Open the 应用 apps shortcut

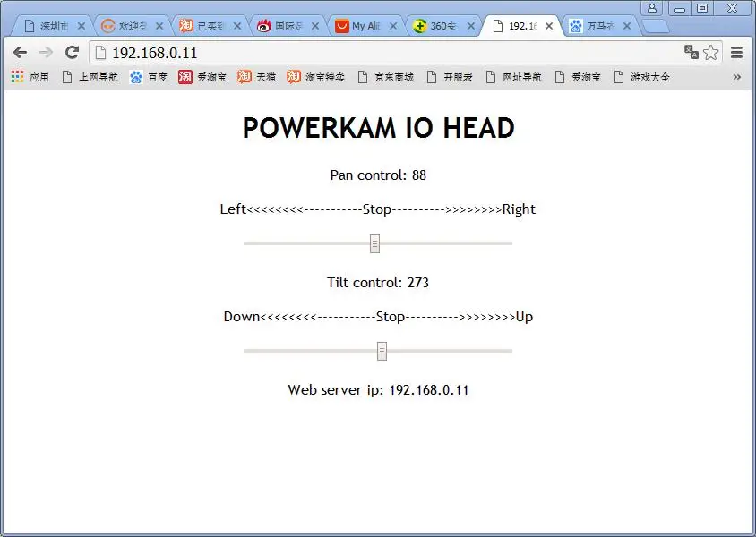(x=30, y=77)
